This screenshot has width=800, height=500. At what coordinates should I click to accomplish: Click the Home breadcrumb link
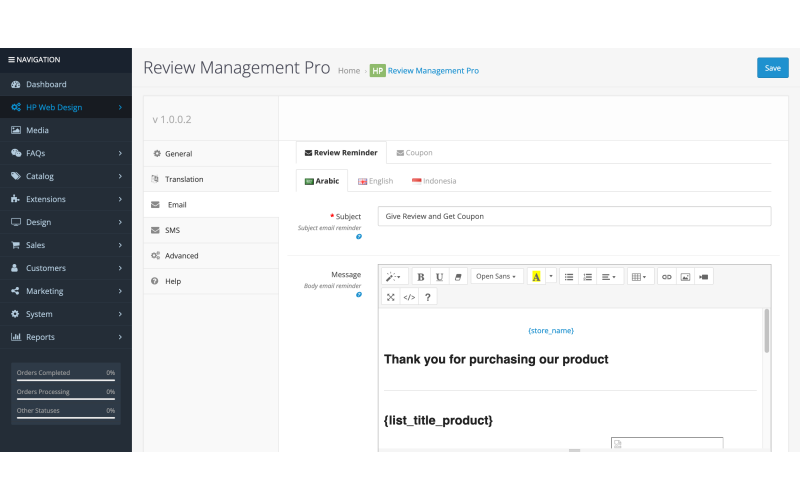click(349, 71)
